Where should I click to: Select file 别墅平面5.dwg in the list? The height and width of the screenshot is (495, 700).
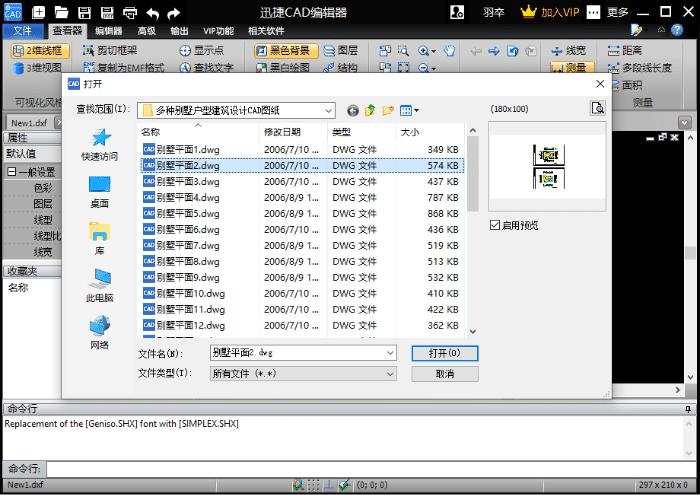[188, 213]
